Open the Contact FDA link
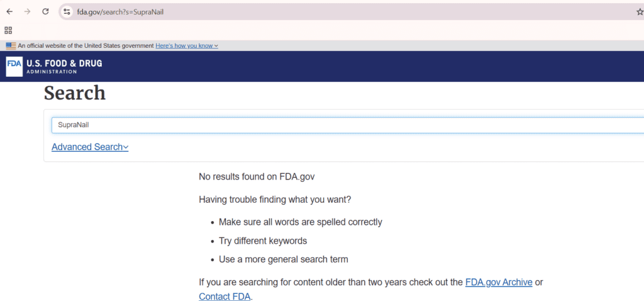Screen dimensions: 644x301 tap(225, 297)
